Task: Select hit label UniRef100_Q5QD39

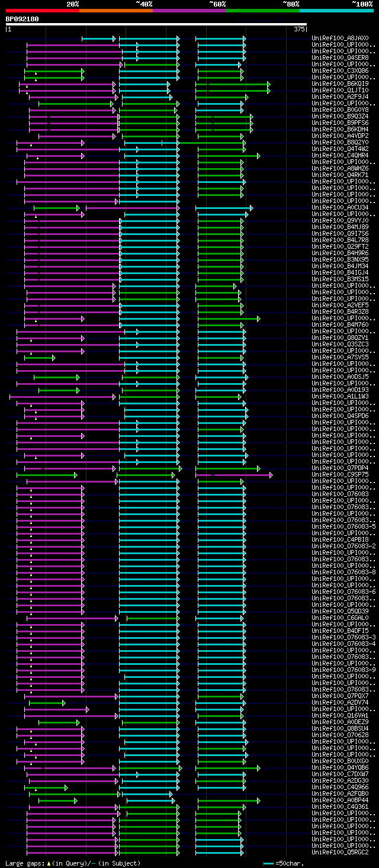Action: [x=341, y=612]
